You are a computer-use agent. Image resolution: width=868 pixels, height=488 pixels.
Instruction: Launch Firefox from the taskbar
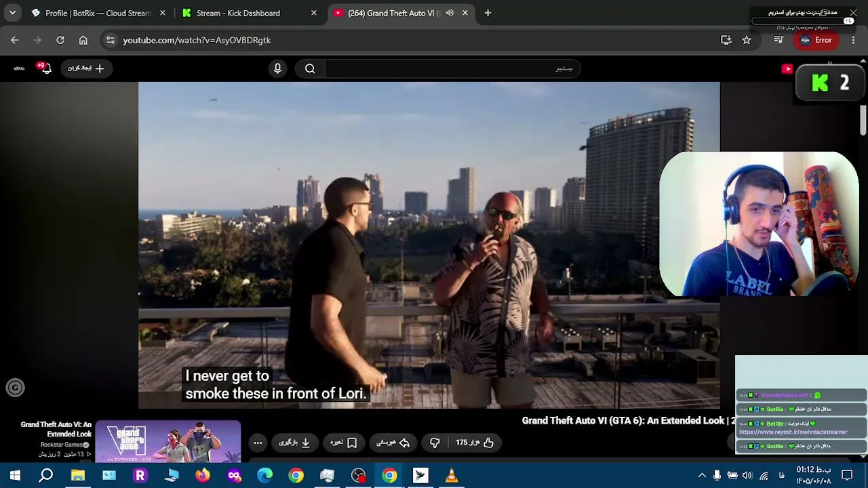202,476
